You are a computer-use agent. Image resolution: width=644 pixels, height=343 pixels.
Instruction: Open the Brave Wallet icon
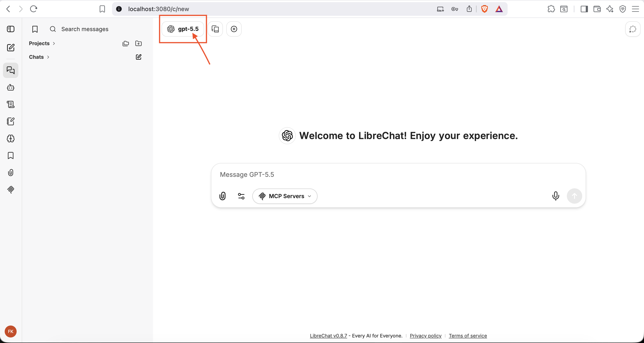tap(597, 9)
